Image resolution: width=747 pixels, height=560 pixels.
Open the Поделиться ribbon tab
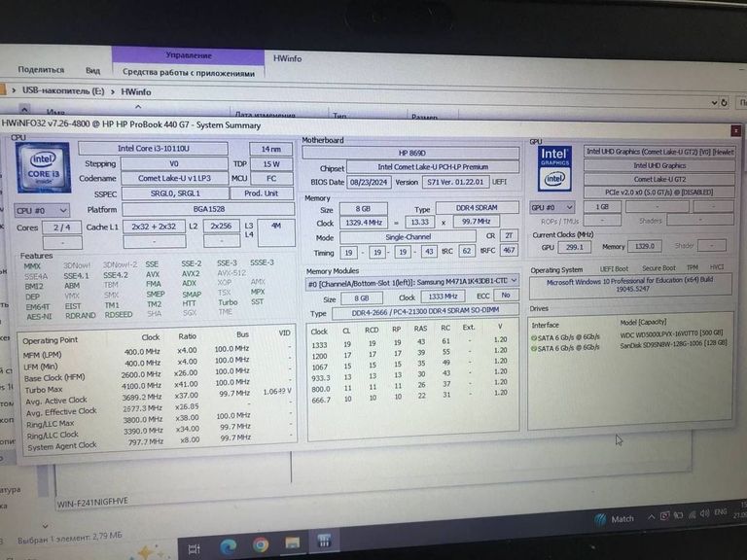coord(41,70)
